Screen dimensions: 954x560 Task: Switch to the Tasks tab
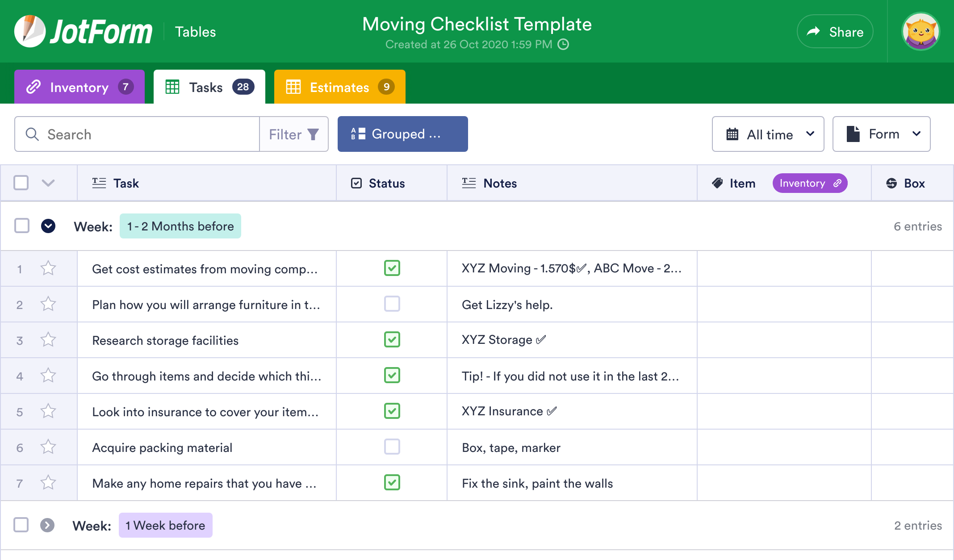209,87
